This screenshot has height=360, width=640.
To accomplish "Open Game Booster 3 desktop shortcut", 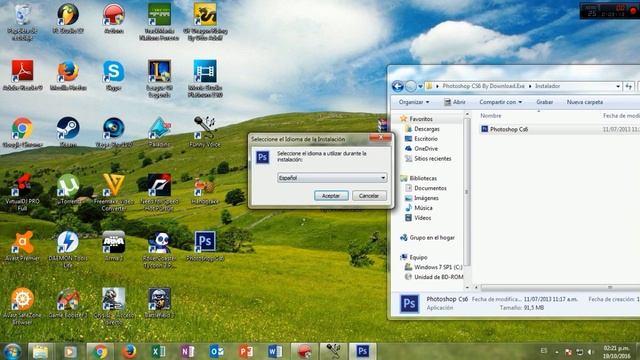I will [68, 303].
